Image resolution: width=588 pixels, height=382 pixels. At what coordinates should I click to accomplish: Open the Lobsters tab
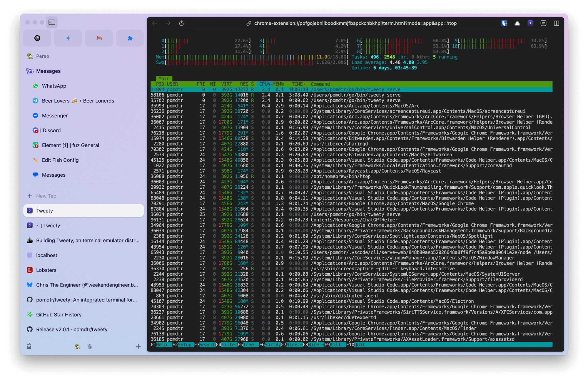pyautogui.click(x=83, y=270)
